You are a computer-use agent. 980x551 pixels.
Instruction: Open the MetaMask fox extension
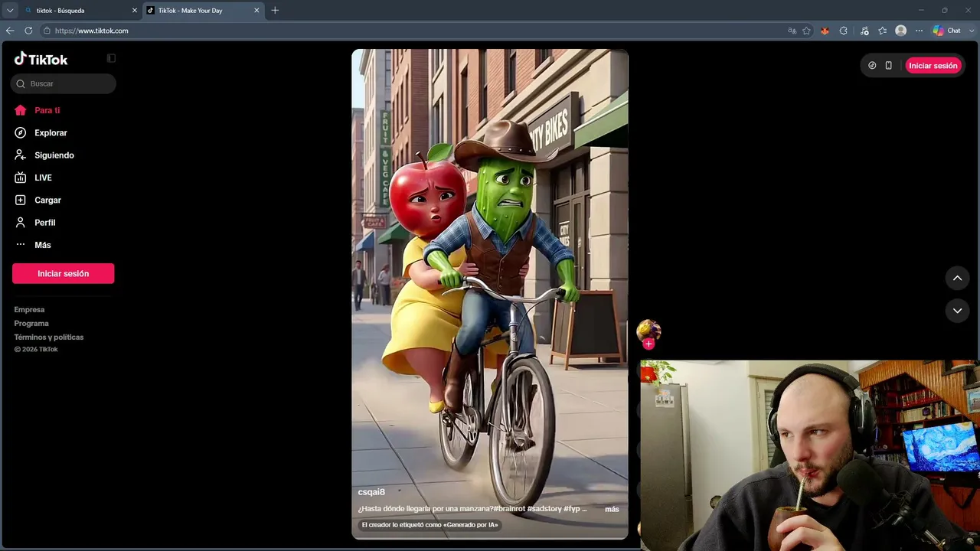pyautogui.click(x=825, y=31)
